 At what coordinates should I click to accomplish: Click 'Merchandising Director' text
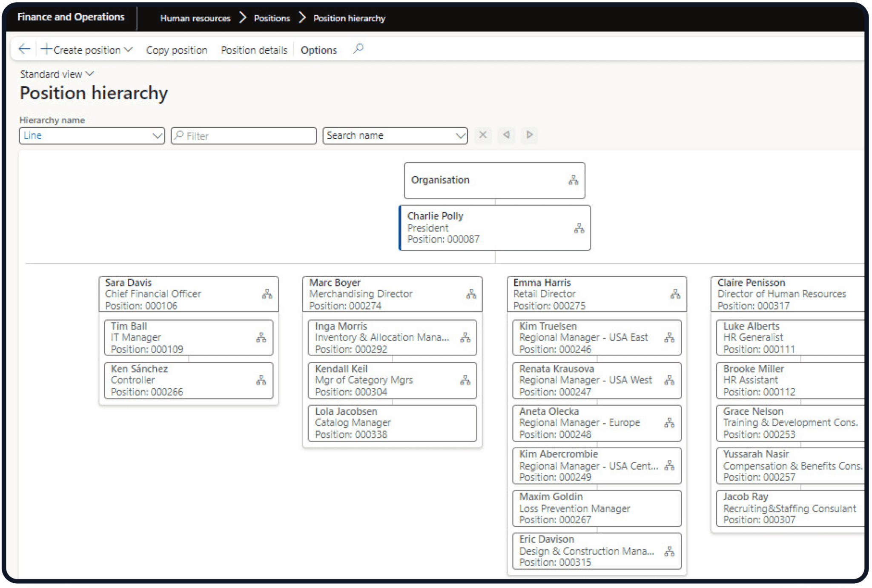tap(361, 294)
